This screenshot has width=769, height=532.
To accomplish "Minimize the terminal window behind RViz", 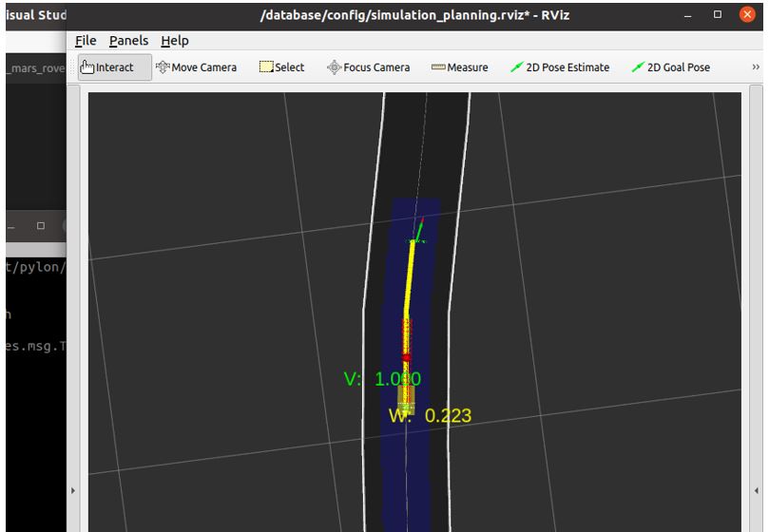I will pos(10,226).
